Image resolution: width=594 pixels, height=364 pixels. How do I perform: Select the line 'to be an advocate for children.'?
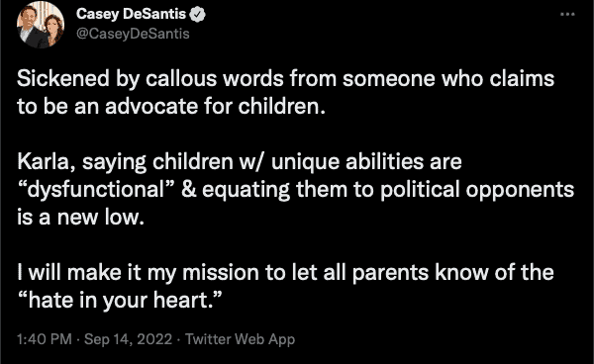(171, 106)
